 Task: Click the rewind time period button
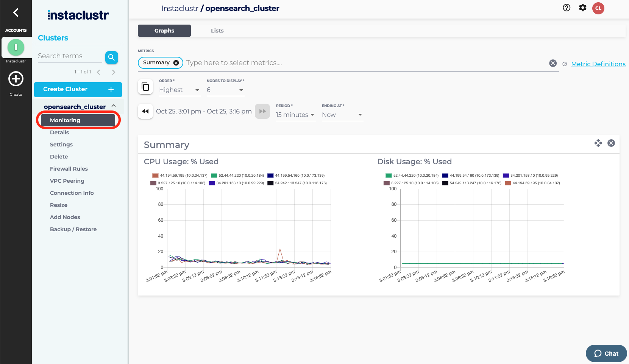click(x=145, y=111)
